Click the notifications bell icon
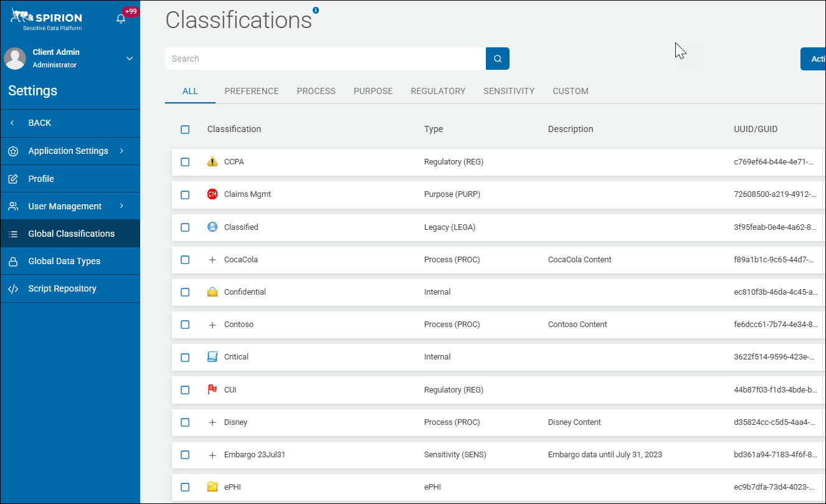The height and width of the screenshot is (504, 826). [121, 19]
